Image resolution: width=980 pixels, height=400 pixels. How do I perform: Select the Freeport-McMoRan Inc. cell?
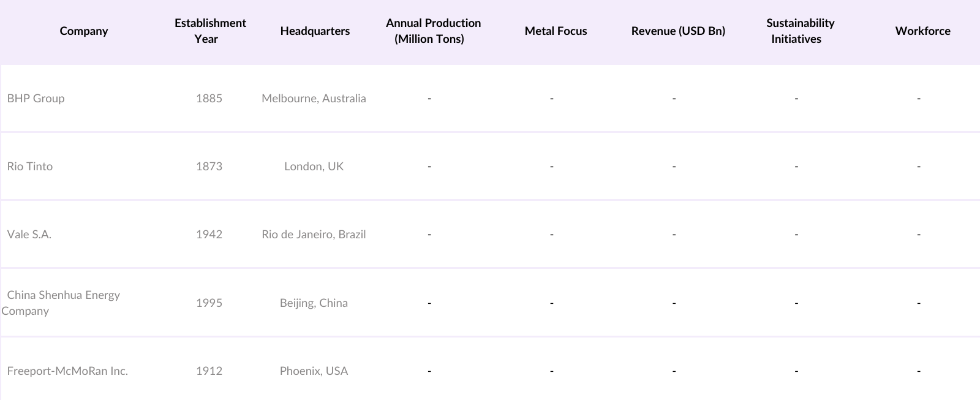coord(67,371)
